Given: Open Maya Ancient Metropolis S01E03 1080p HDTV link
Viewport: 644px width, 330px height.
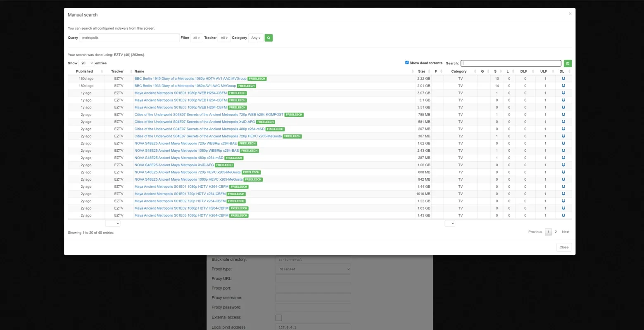Looking at the screenshot, I should click(181, 215).
